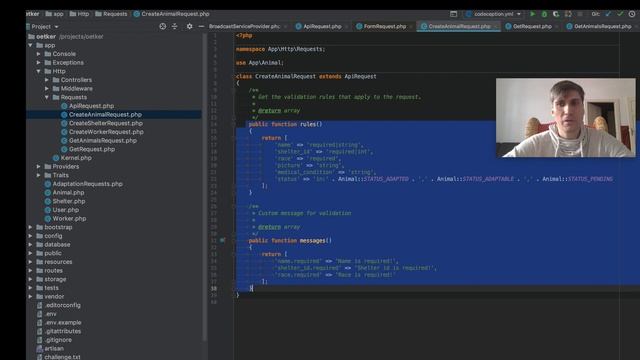Collapse the Http folder
This screenshot has height=360, width=640.
coord(39,71)
